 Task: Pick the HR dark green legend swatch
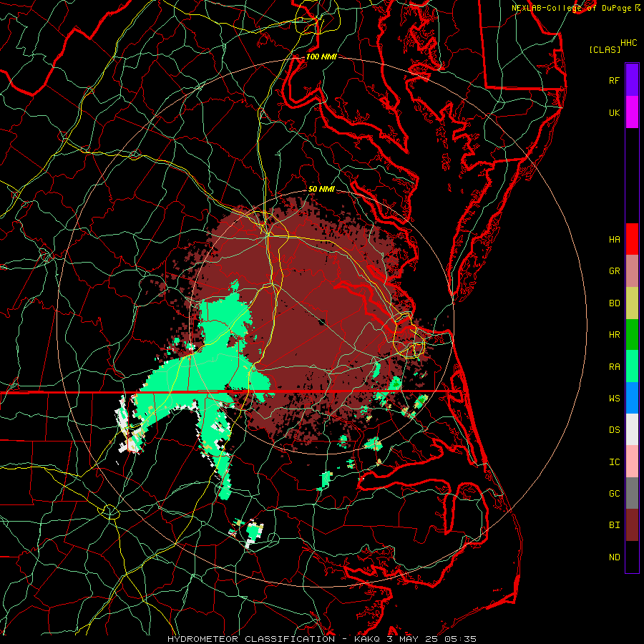[632, 335]
